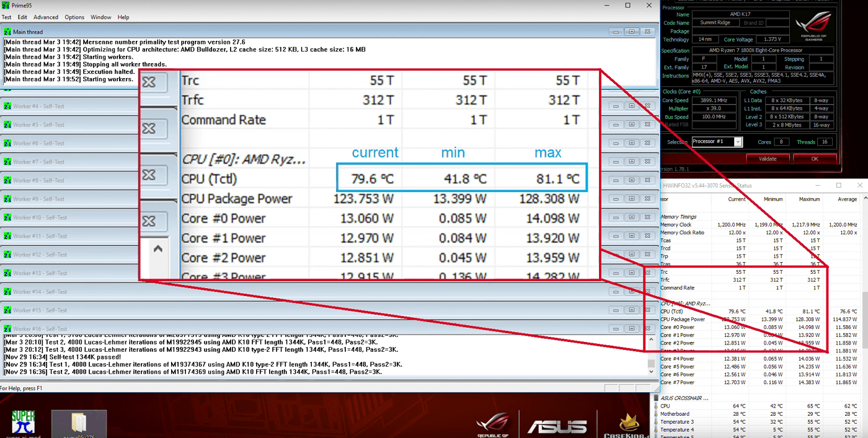The height and width of the screenshot is (438, 868).
Task: Sort HWiNFO sensors by the Current column
Action: [x=737, y=199]
